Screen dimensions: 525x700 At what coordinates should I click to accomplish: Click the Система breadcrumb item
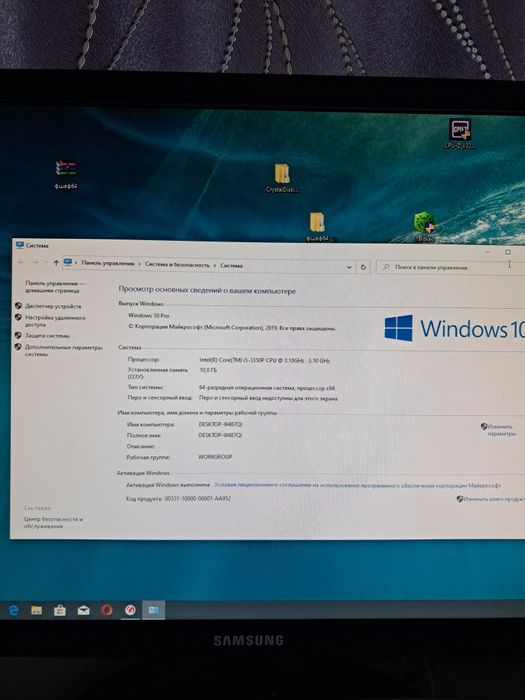tap(231, 266)
